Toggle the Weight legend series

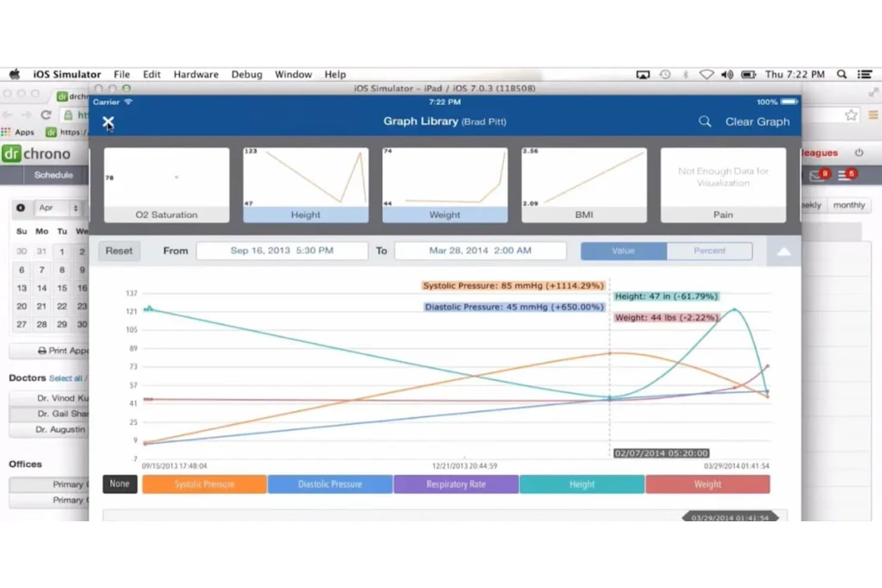pos(707,484)
